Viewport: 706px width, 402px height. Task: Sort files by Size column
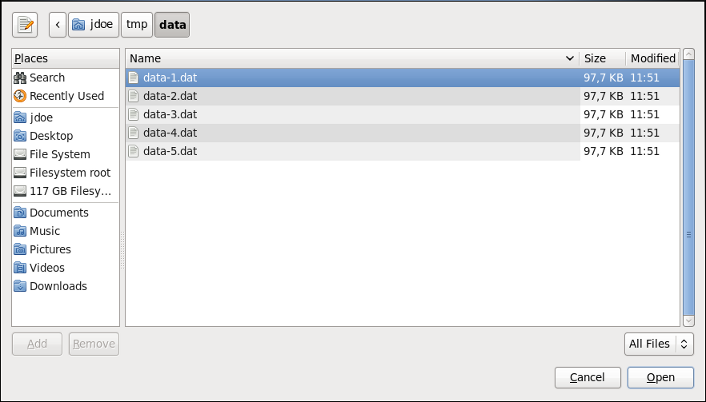602,58
